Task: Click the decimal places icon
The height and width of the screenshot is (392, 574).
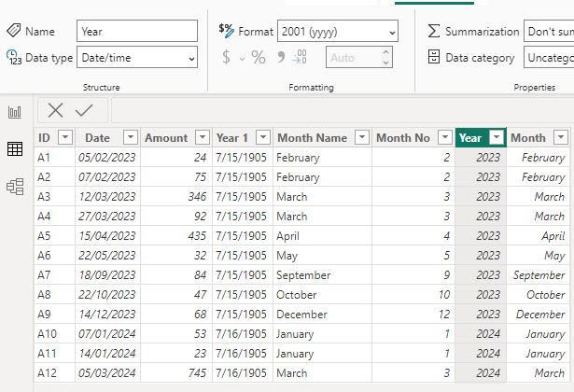Action: click(x=300, y=57)
